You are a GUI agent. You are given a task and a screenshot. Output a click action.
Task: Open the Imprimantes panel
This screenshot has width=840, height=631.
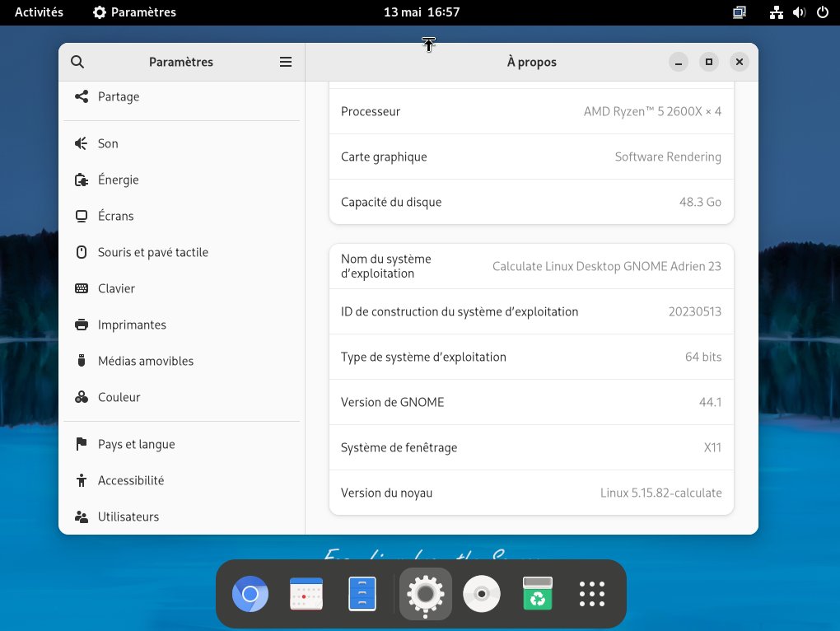[x=182, y=325]
